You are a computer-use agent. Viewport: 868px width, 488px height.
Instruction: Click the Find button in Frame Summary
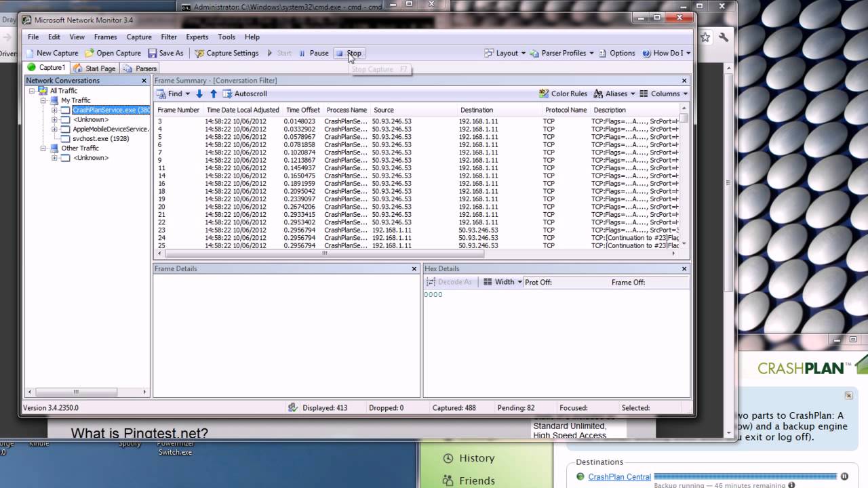(x=170, y=94)
